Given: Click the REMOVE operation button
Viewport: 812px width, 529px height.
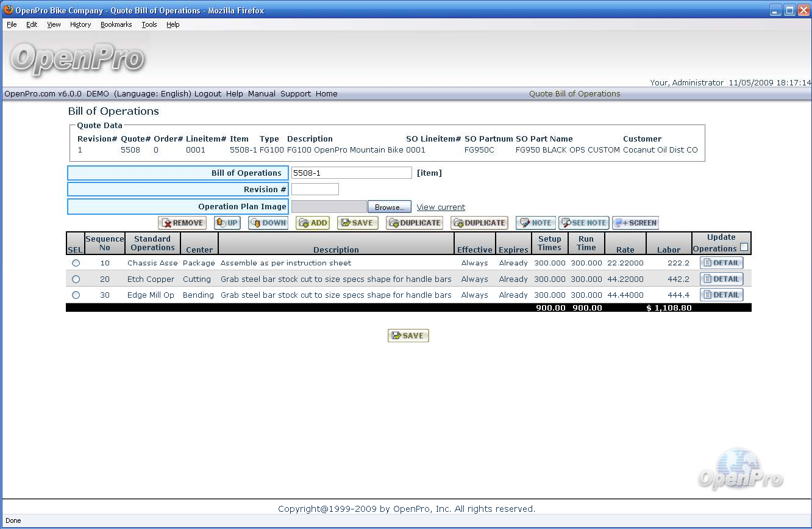Looking at the screenshot, I should coord(182,223).
